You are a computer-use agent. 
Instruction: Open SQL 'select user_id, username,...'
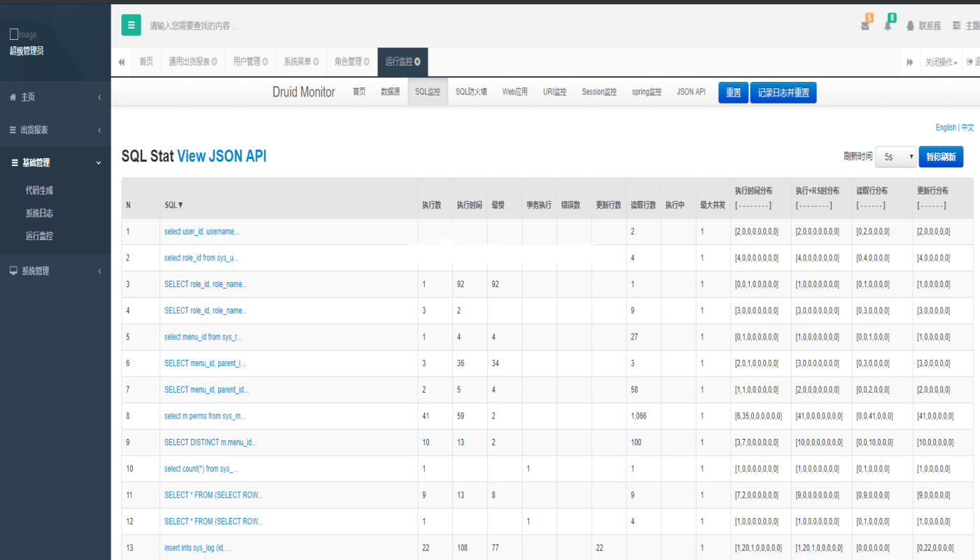202,231
